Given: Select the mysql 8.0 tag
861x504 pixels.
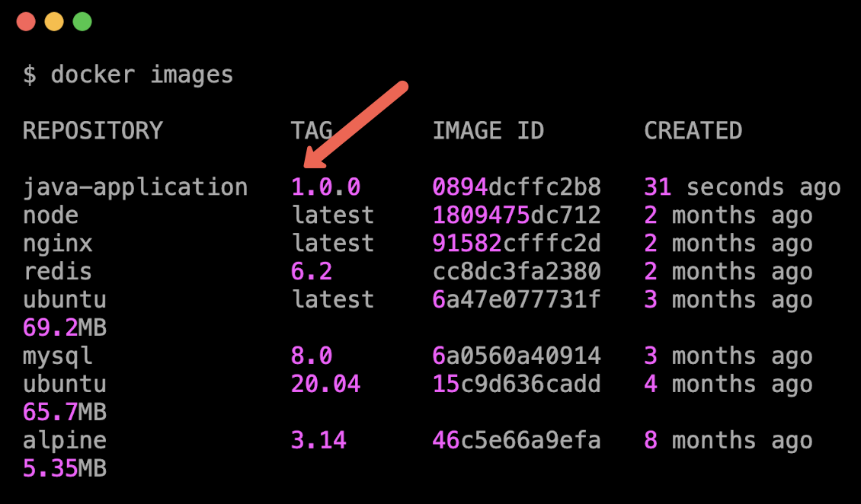Looking at the screenshot, I should (314, 356).
